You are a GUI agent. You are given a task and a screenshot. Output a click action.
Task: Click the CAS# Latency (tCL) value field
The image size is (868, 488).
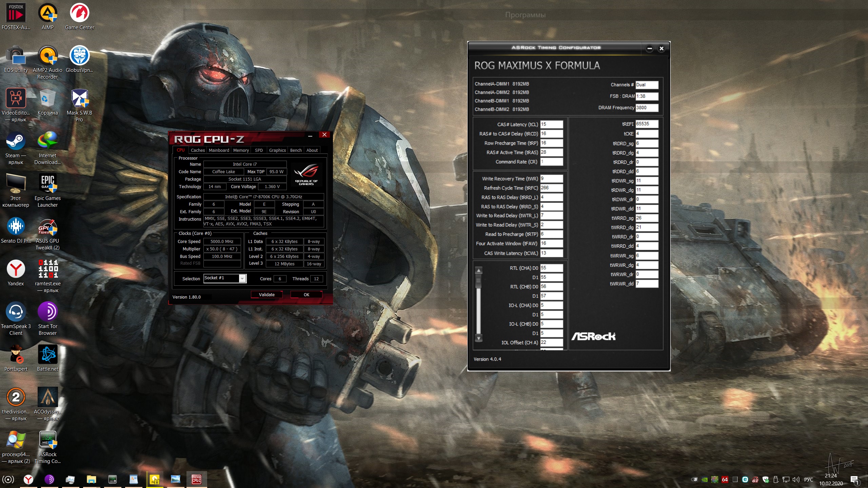(x=551, y=124)
